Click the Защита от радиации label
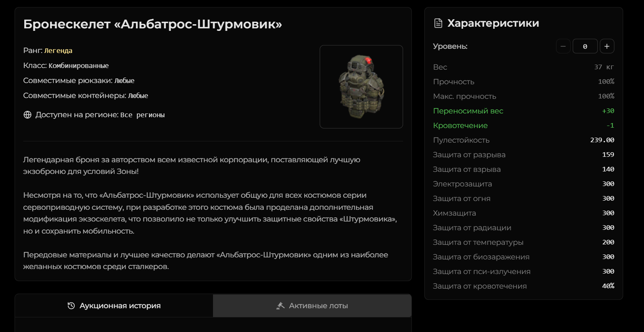The image size is (644, 332). click(x=472, y=228)
